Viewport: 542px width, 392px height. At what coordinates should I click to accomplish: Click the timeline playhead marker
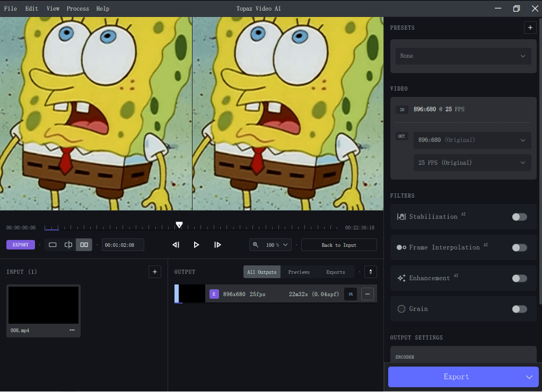pyautogui.click(x=179, y=225)
